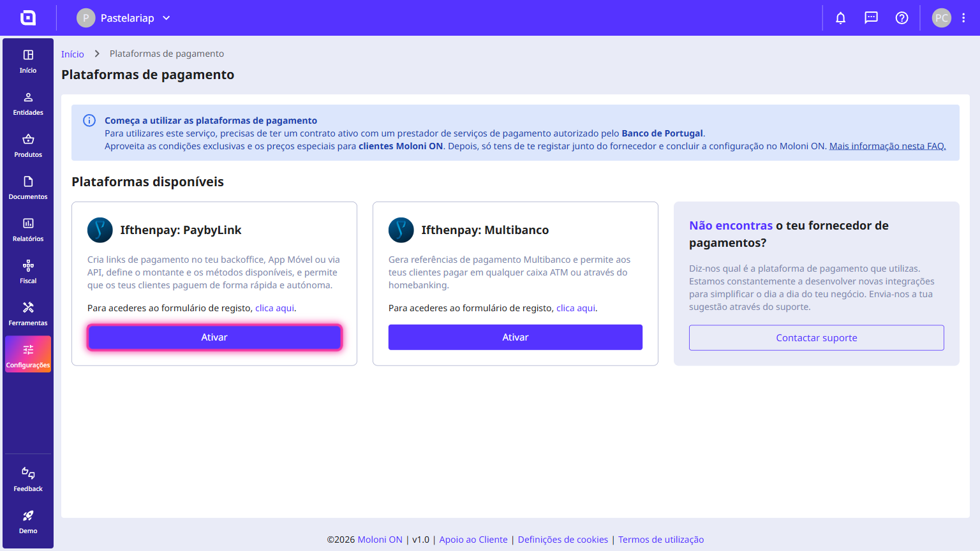Click the company avatar letter P

[85, 18]
